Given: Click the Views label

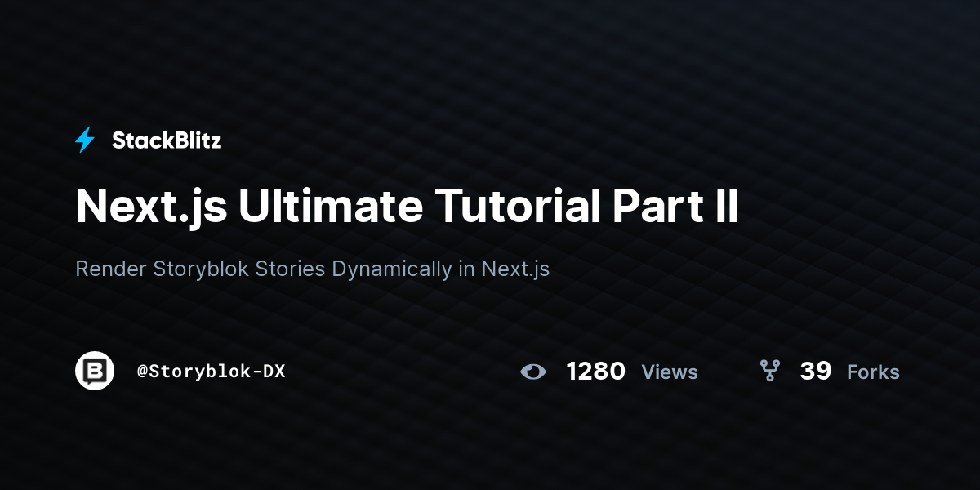Looking at the screenshot, I should (x=670, y=372).
